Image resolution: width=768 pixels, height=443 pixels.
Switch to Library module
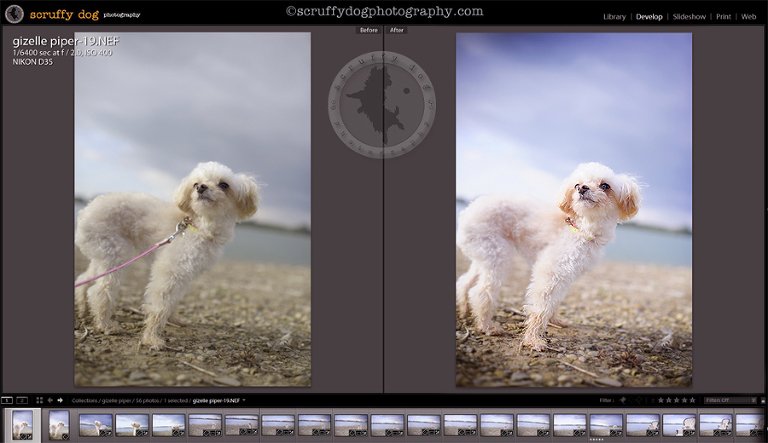(614, 17)
